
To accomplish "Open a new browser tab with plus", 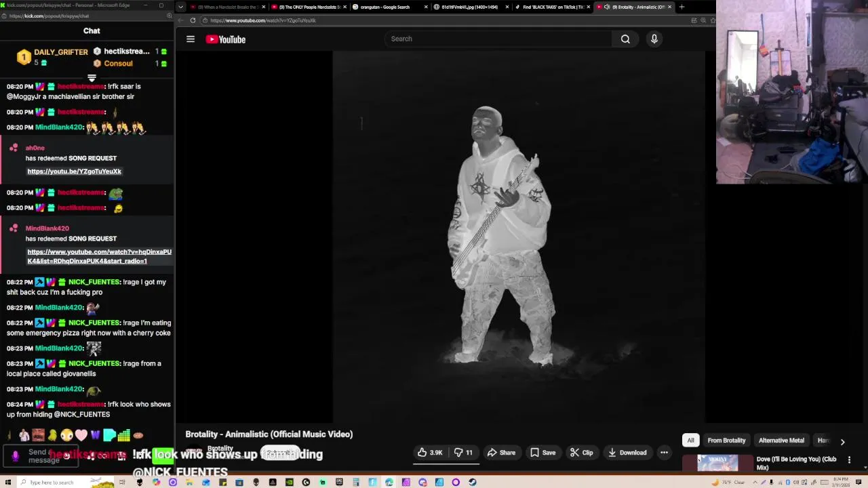I will [x=682, y=7].
